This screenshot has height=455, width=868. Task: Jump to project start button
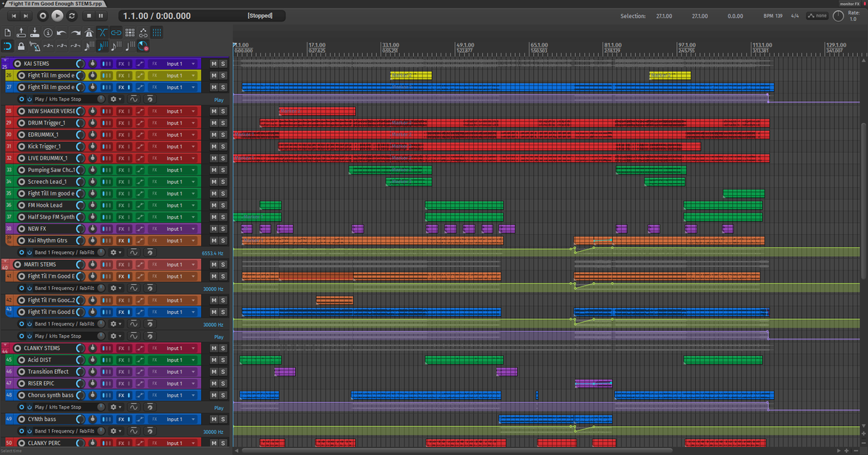click(x=13, y=15)
